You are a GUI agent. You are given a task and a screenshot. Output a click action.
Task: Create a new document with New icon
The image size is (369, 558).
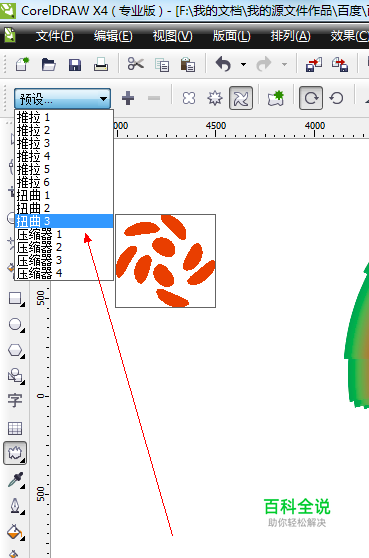tap(22, 64)
